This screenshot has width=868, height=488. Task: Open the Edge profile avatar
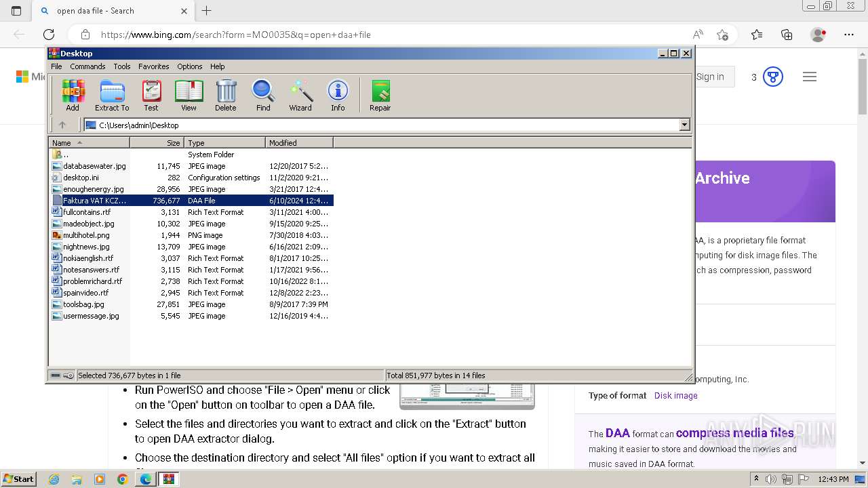click(818, 35)
